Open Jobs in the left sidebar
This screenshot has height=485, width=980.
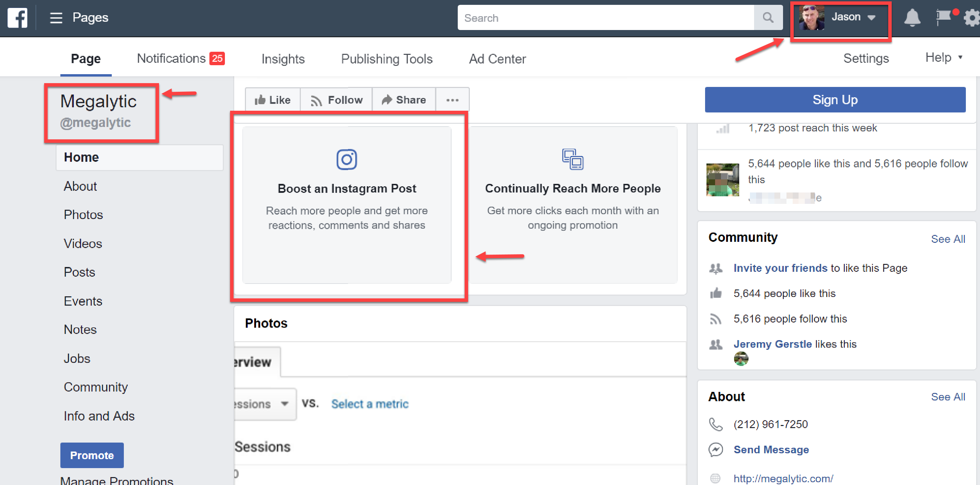coord(77,358)
